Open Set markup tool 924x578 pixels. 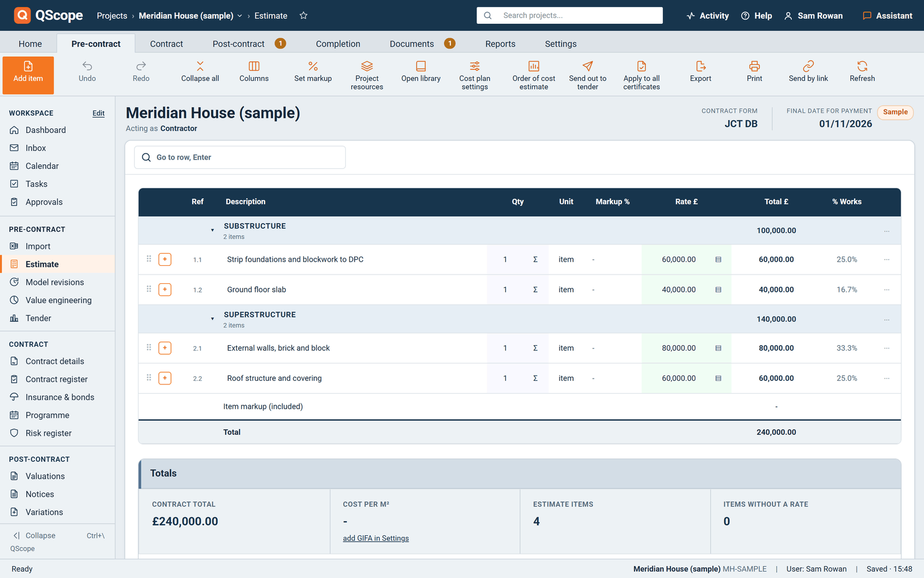pyautogui.click(x=313, y=72)
